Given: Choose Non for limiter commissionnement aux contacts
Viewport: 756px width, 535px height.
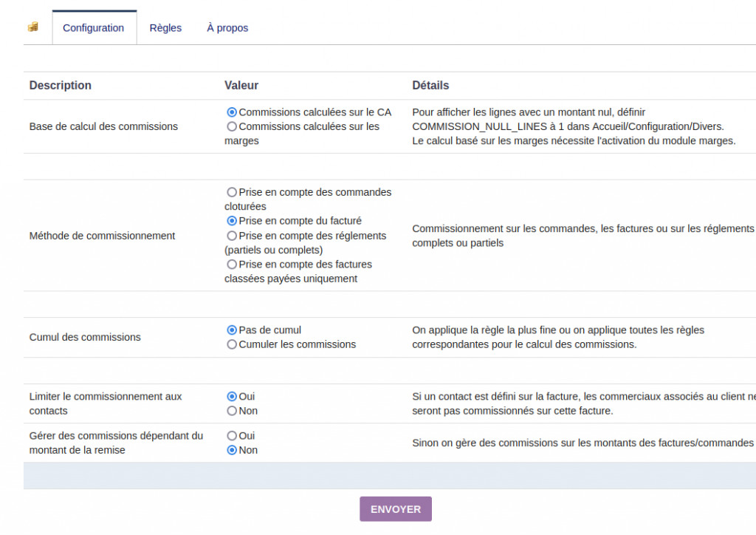Looking at the screenshot, I should click(232, 411).
